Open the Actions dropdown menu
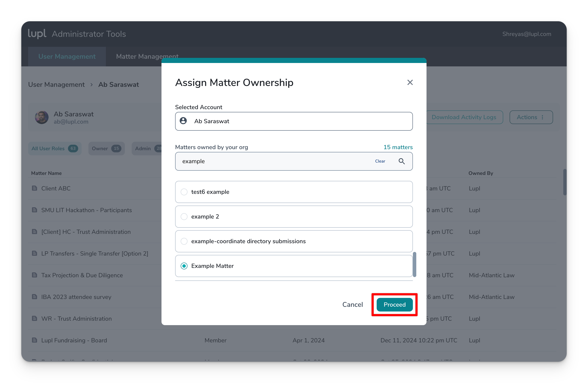 [531, 117]
